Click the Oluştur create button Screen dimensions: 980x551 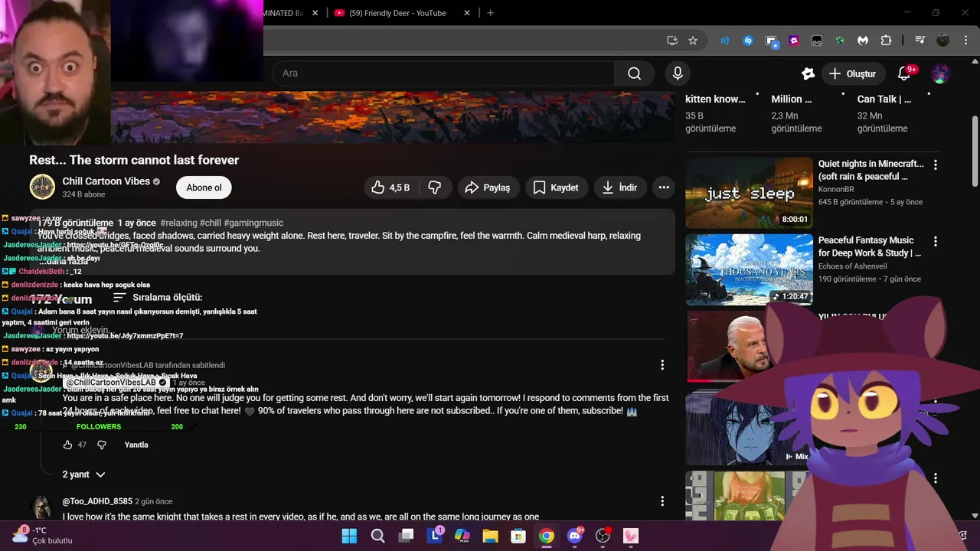click(852, 73)
